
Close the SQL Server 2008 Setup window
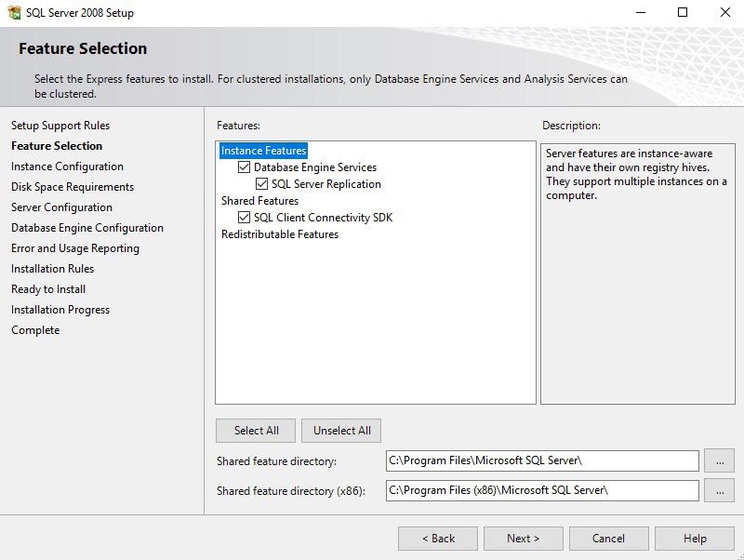point(725,12)
